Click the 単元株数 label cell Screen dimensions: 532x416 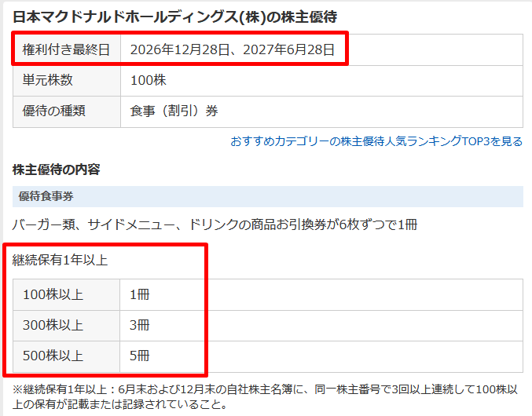[x=67, y=81]
